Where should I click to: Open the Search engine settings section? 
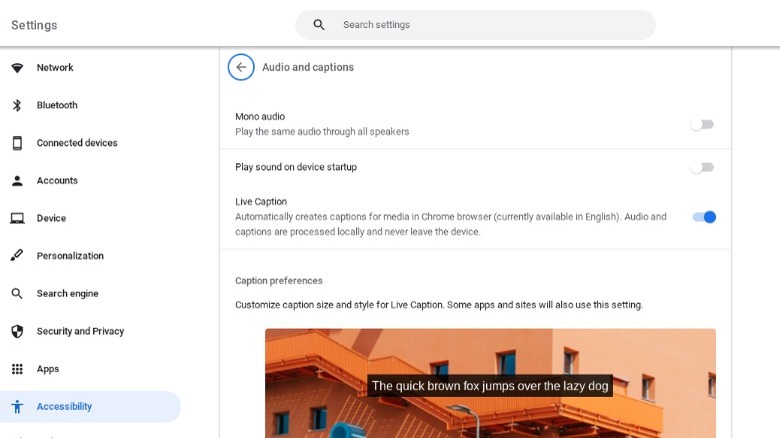tap(67, 294)
